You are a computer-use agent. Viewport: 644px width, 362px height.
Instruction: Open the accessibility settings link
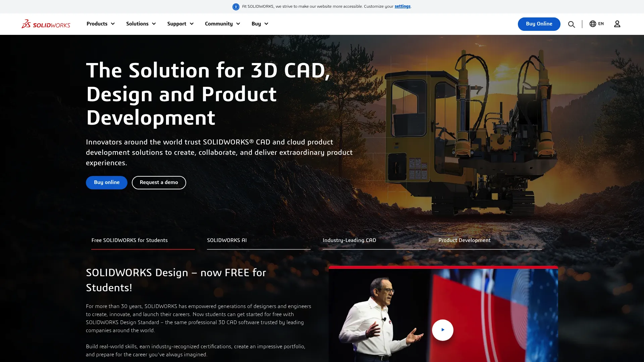[x=402, y=6]
